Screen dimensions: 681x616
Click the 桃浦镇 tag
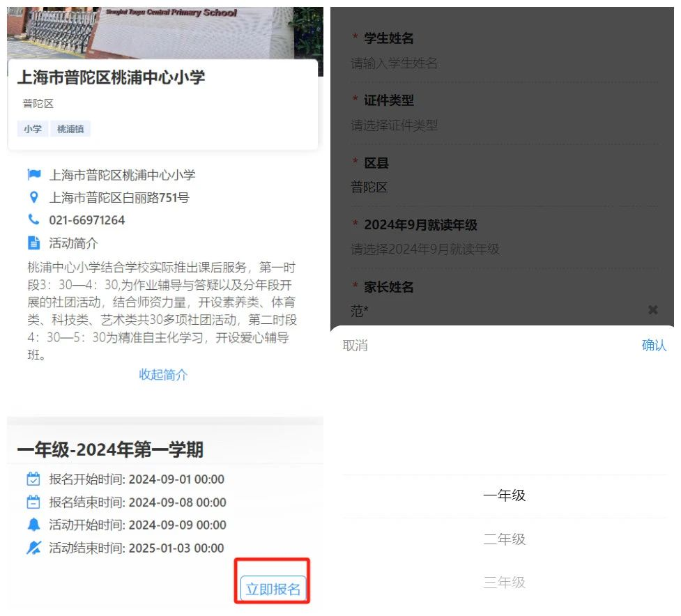coord(70,129)
